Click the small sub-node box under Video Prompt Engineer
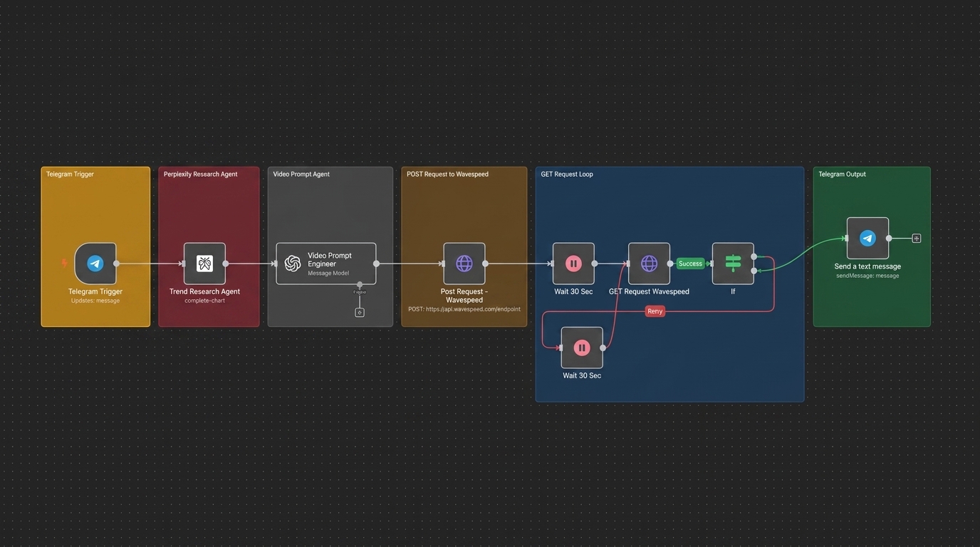Screen dimensions: 980x547 click(x=360, y=312)
